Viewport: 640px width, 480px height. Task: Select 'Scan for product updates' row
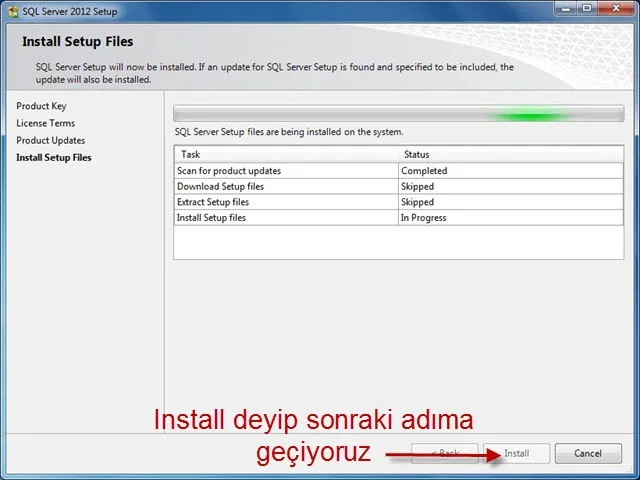click(x=398, y=171)
